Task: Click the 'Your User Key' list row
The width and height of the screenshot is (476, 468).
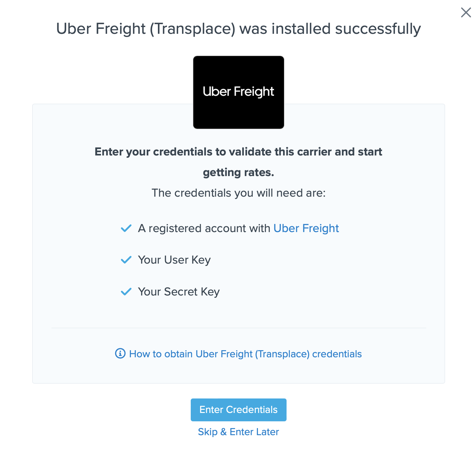Action: [x=174, y=260]
